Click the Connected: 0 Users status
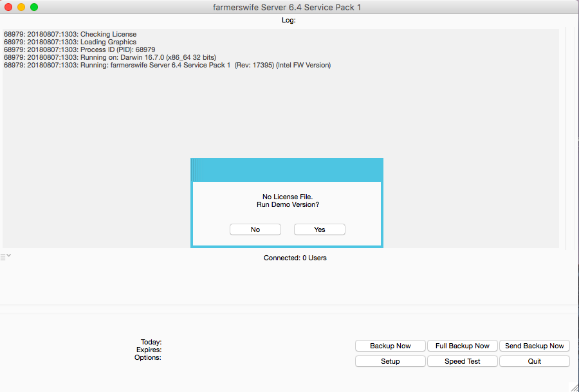579x392 pixels. tap(295, 258)
